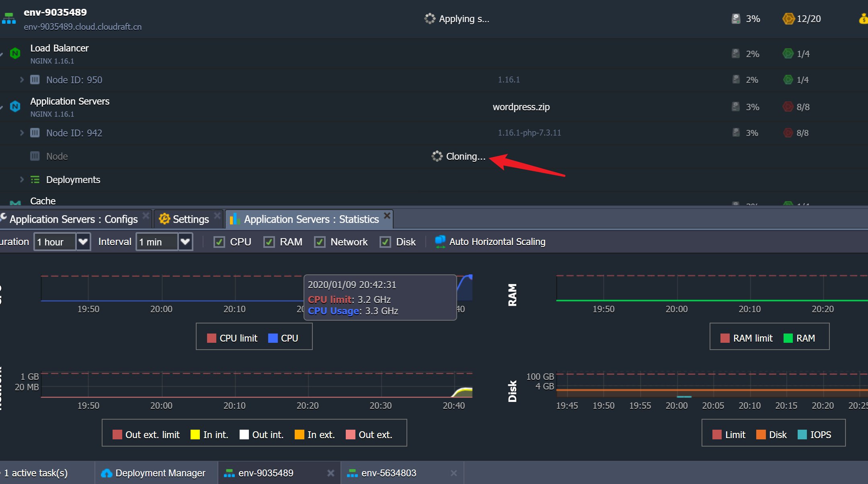Disable the Disk statistics checkbox
This screenshot has height=484, width=868.
pyautogui.click(x=385, y=242)
